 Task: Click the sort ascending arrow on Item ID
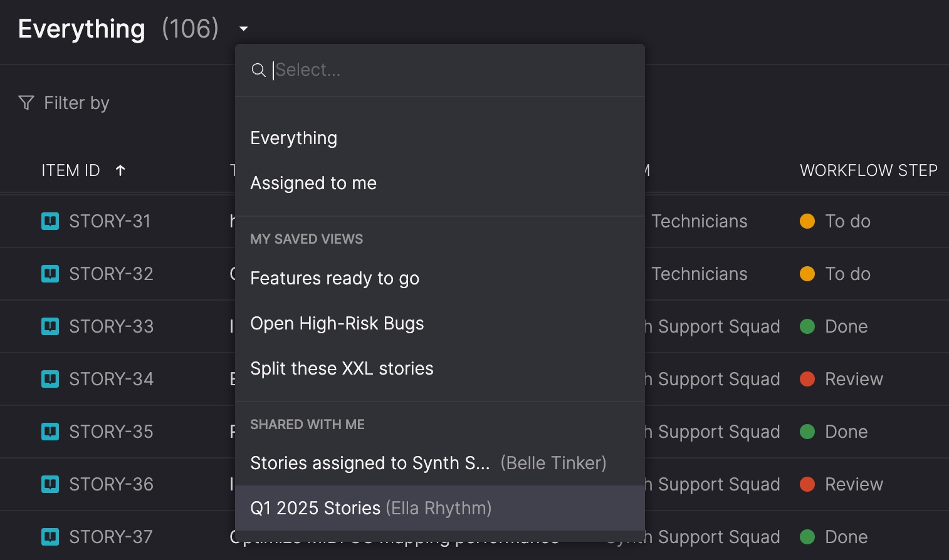pos(120,170)
